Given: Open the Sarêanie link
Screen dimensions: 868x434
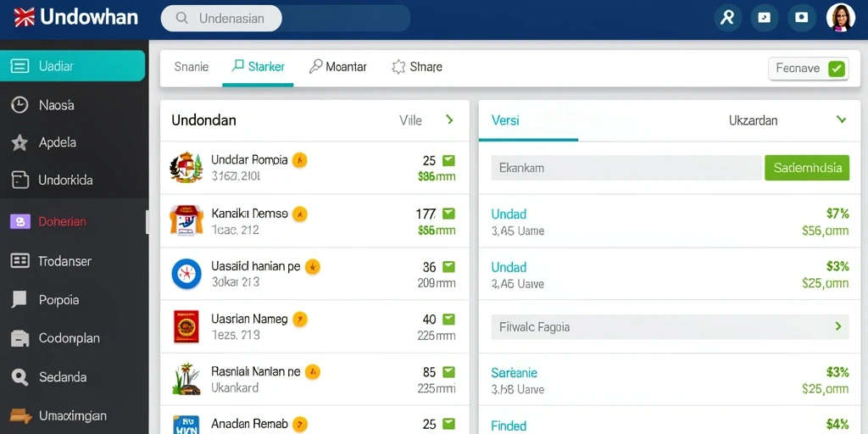Looking at the screenshot, I should [514, 373].
